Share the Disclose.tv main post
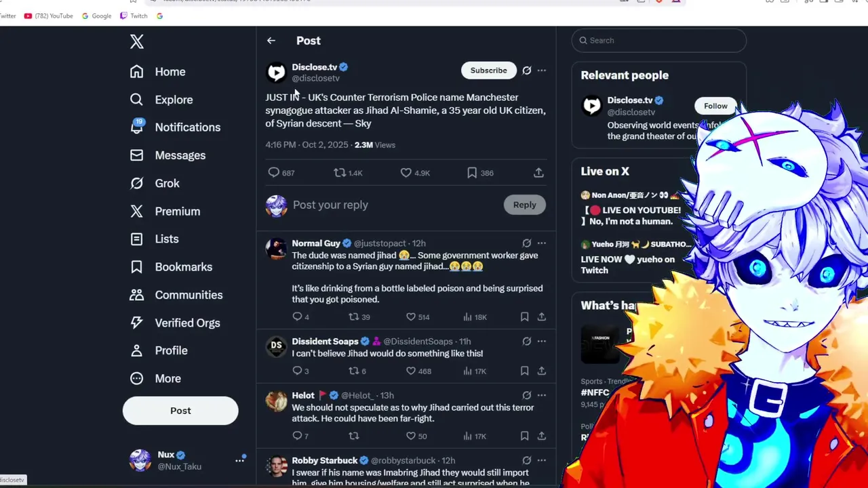868x488 pixels. pyautogui.click(x=538, y=173)
